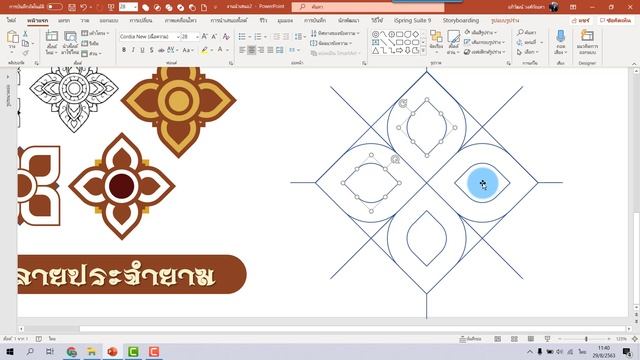Select the diamond shape in shapes gallery
Image resolution: width=640 pixels, height=360 pixels.
point(416,34)
